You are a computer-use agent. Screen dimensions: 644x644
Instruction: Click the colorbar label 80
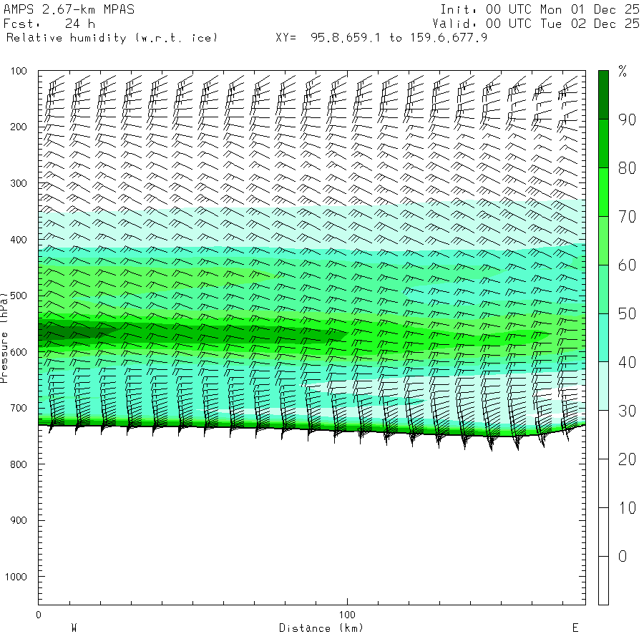[627, 168]
